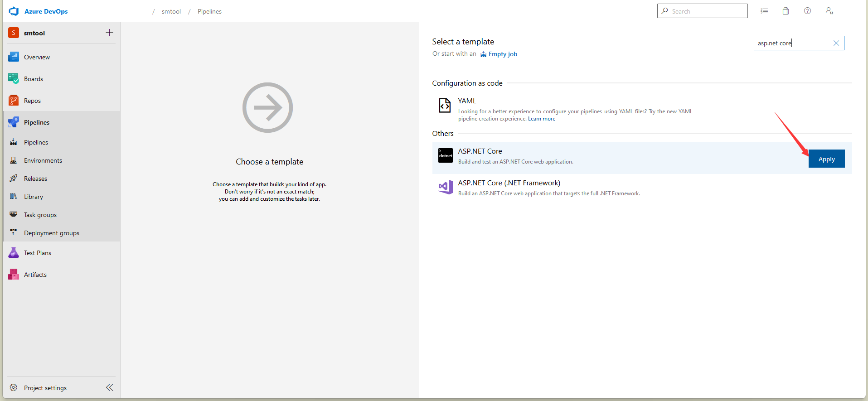Start with an Empty job link
This screenshot has width=868, height=401.
502,54
